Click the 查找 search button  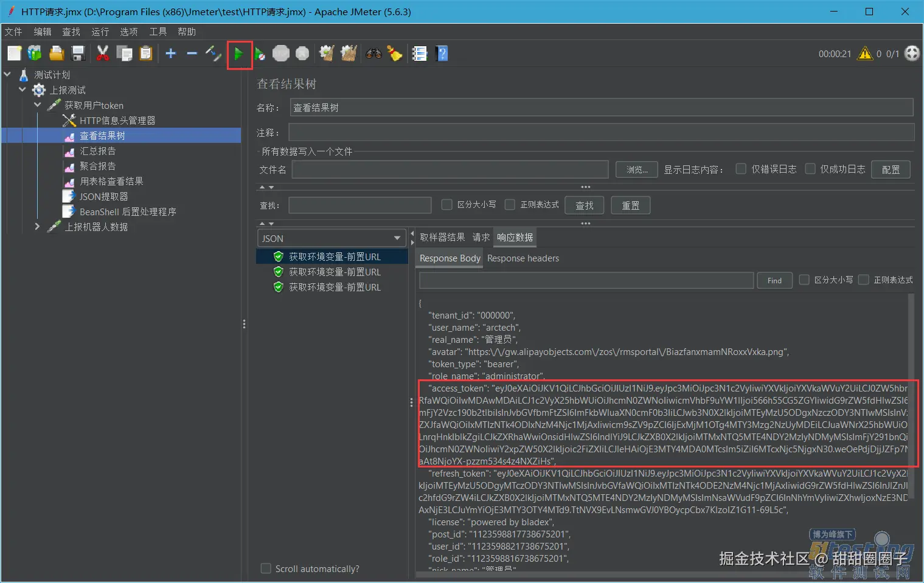point(585,205)
